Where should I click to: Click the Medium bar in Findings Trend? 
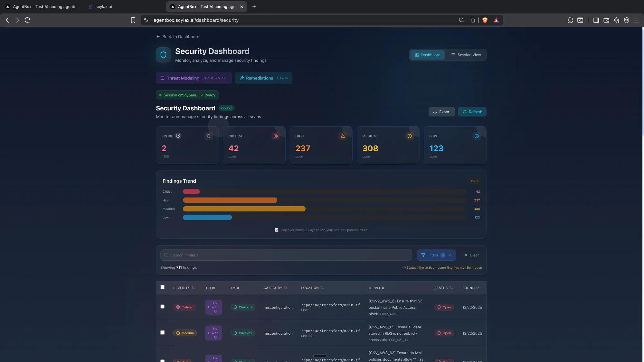coord(244,209)
